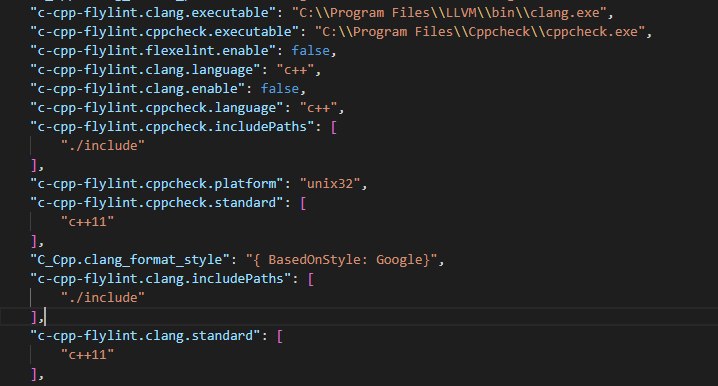Click the "c++" value of clang.language
The width and height of the screenshot is (718, 386).
pos(295,70)
